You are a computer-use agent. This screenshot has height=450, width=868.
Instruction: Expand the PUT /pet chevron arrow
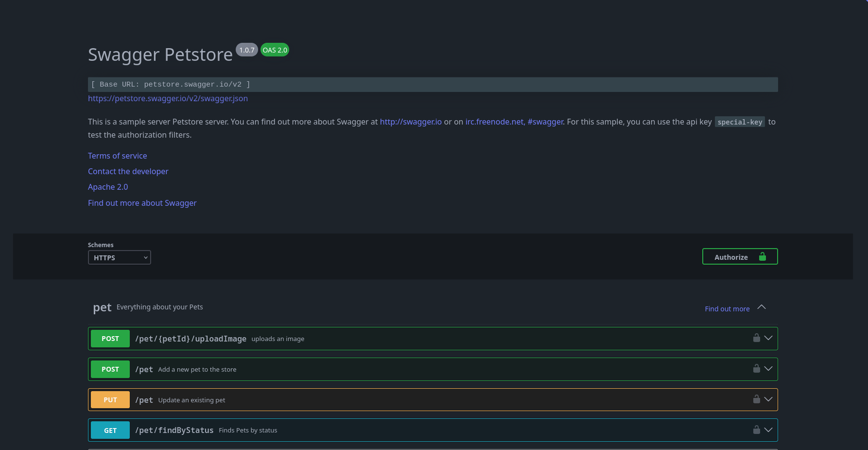[768, 399]
